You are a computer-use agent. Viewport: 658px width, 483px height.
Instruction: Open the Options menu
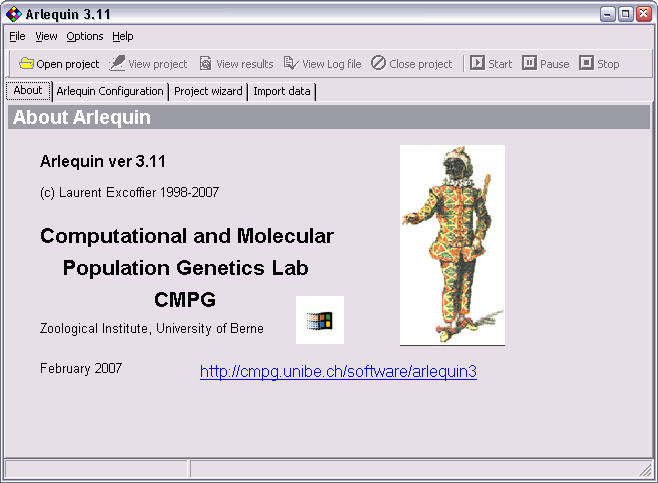pyautogui.click(x=85, y=37)
